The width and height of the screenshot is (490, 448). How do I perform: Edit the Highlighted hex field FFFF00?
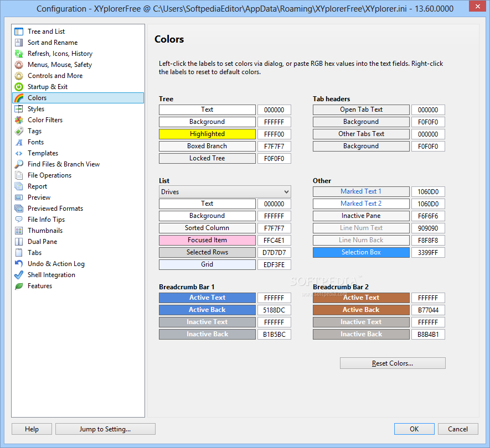pos(274,134)
